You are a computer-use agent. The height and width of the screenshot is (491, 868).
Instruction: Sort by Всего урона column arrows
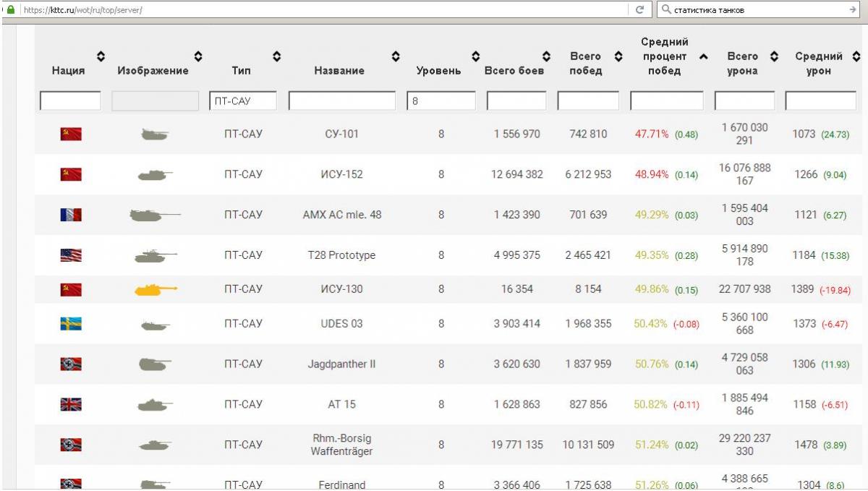pos(775,56)
